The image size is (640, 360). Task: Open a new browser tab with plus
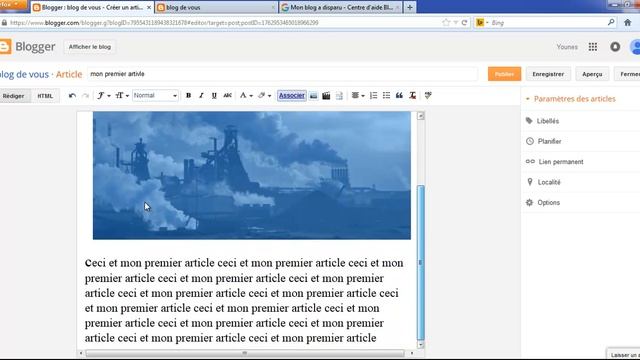410,7
